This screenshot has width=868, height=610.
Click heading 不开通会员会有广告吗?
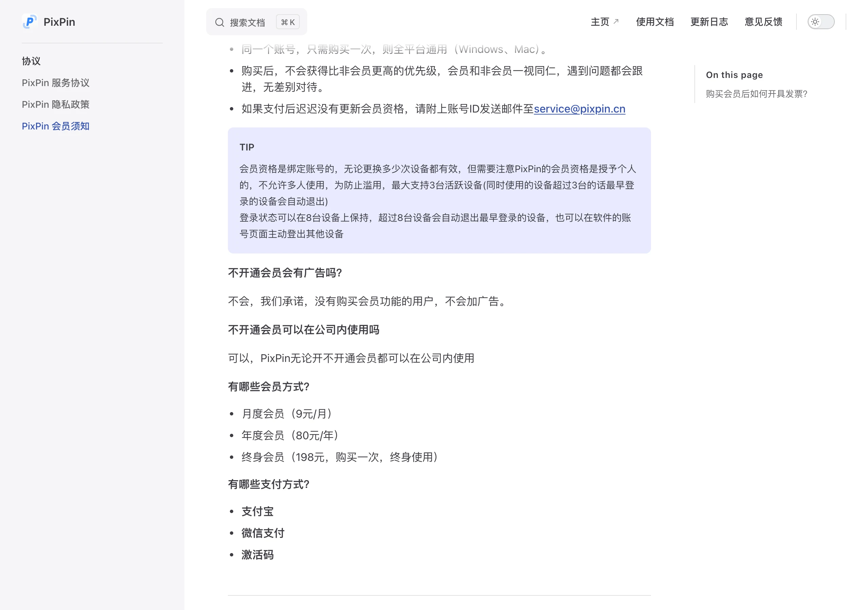pyautogui.click(x=285, y=272)
